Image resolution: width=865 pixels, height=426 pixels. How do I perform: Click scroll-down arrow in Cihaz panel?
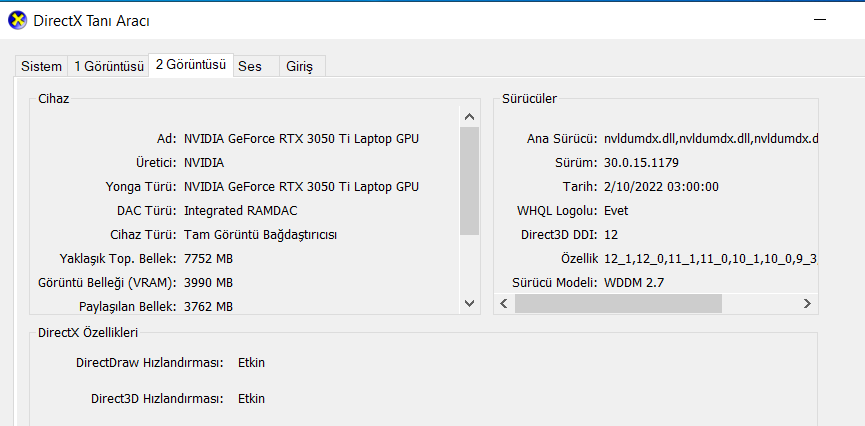click(x=470, y=302)
